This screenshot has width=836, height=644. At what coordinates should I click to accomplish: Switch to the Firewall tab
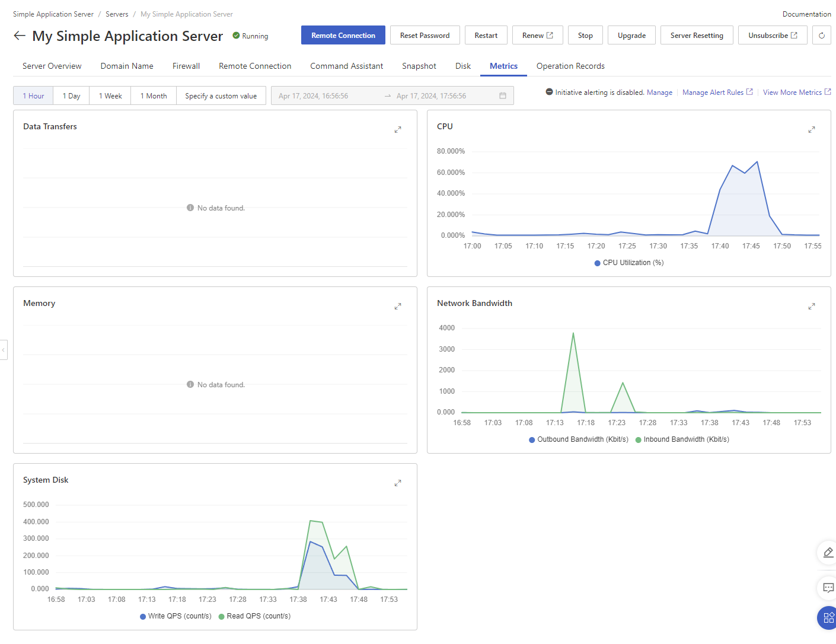coord(186,66)
